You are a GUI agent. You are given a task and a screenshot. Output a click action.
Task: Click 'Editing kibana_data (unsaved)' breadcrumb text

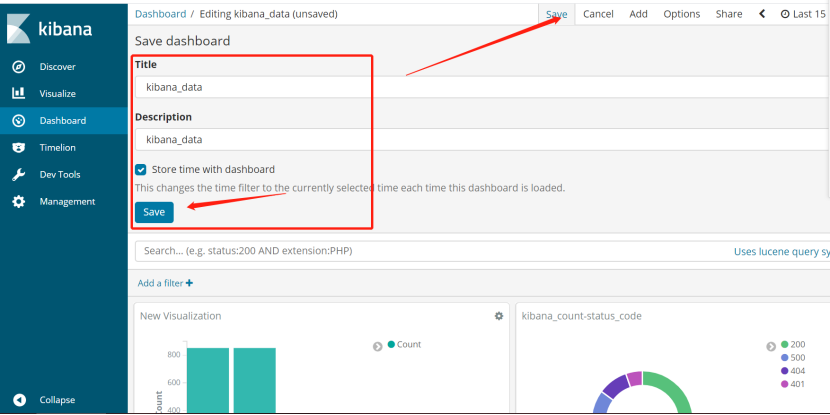pos(268,14)
